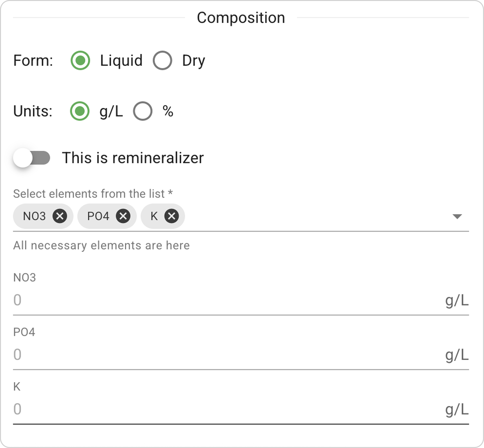Remove the K chip
Viewport: 484px width, 448px height.
tap(171, 216)
